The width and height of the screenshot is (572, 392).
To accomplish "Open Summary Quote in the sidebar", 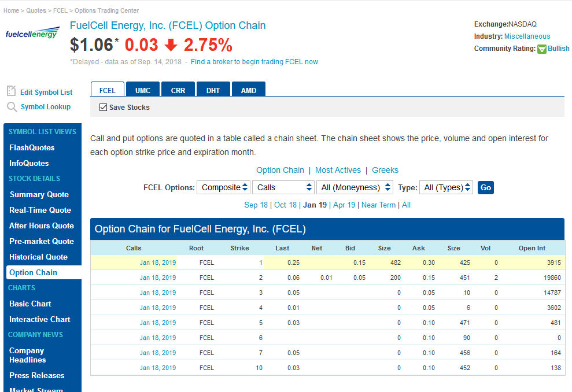I will 39,194.
